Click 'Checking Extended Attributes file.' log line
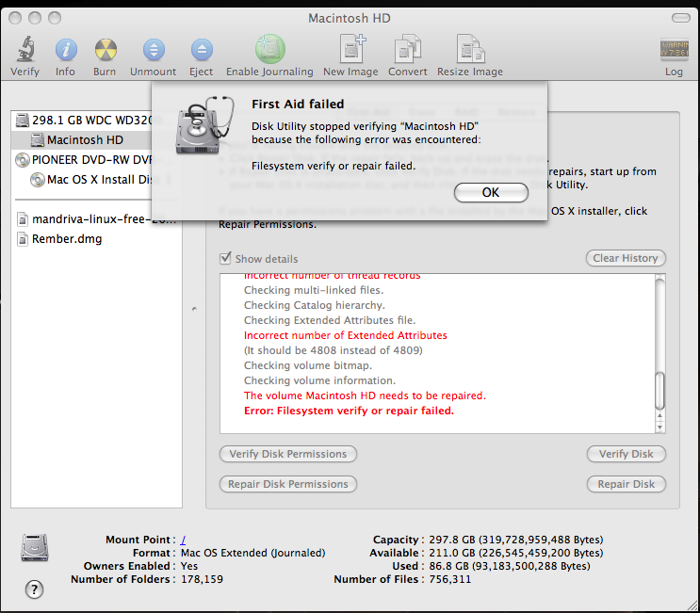Viewport: 700px width, 613px height. (x=330, y=320)
